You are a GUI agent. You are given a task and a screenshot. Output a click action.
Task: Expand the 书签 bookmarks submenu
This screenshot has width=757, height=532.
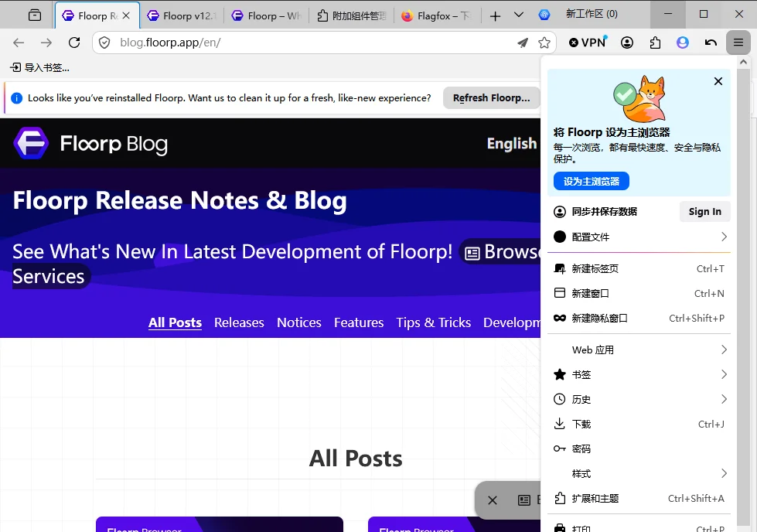click(639, 374)
